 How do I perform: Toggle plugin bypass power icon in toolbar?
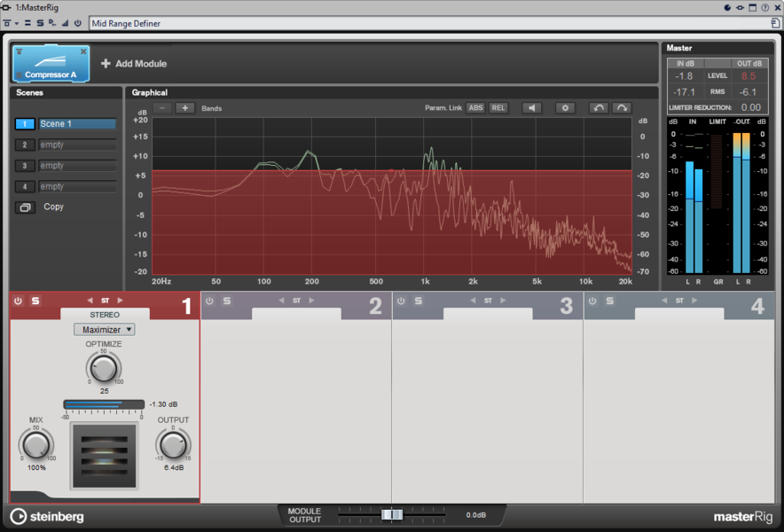78,23
